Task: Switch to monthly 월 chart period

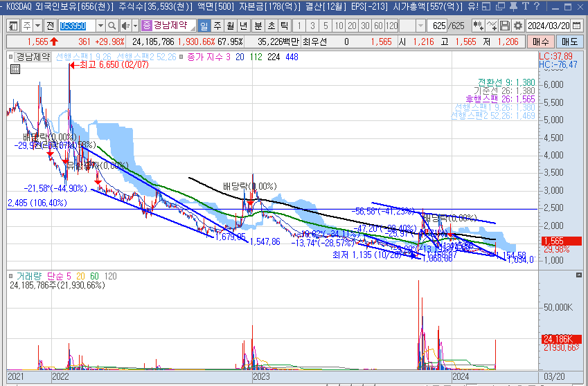Action: (230, 26)
